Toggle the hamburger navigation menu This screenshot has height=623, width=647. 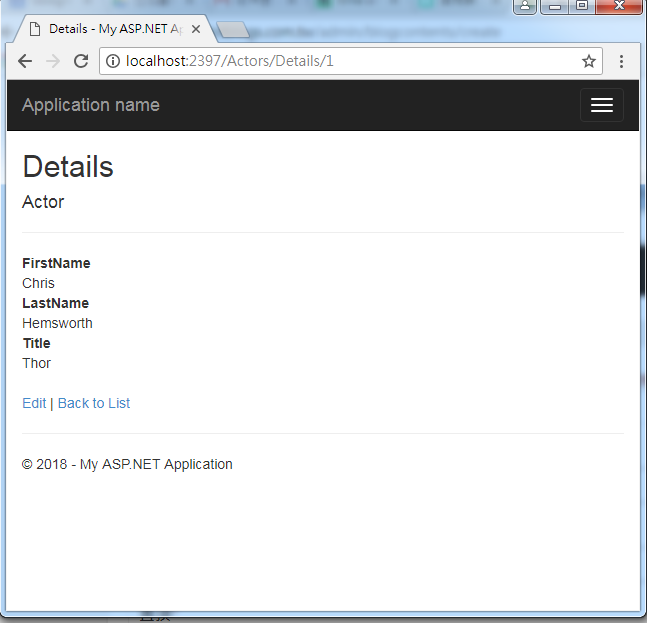coord(601,105)
